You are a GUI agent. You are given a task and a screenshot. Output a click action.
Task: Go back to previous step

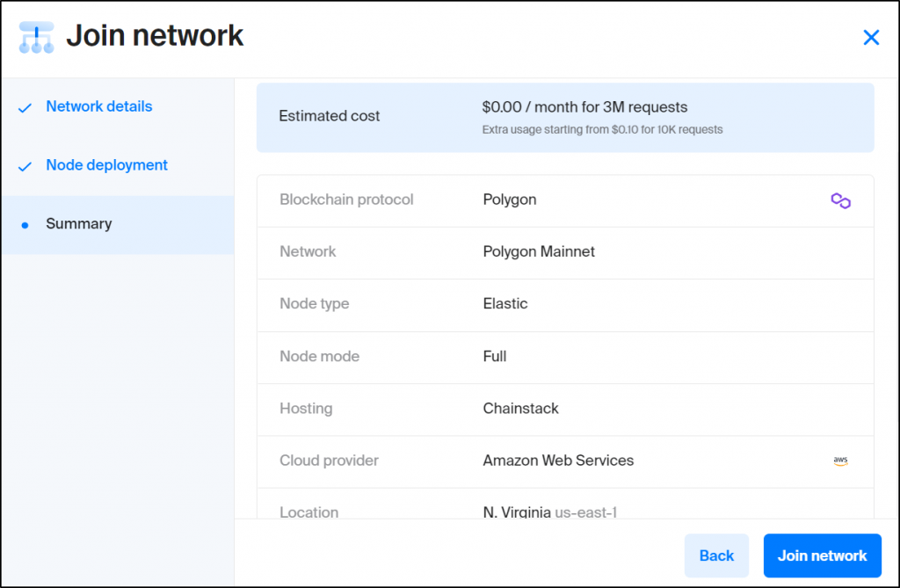pos(716,555)
